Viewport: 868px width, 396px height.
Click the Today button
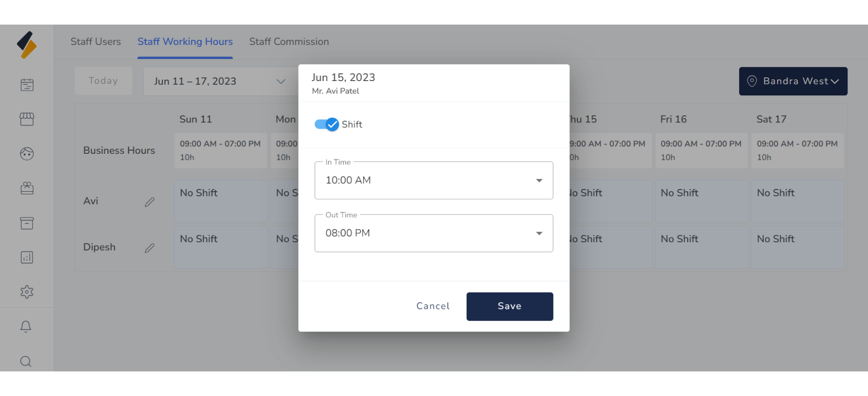(103, 81)
